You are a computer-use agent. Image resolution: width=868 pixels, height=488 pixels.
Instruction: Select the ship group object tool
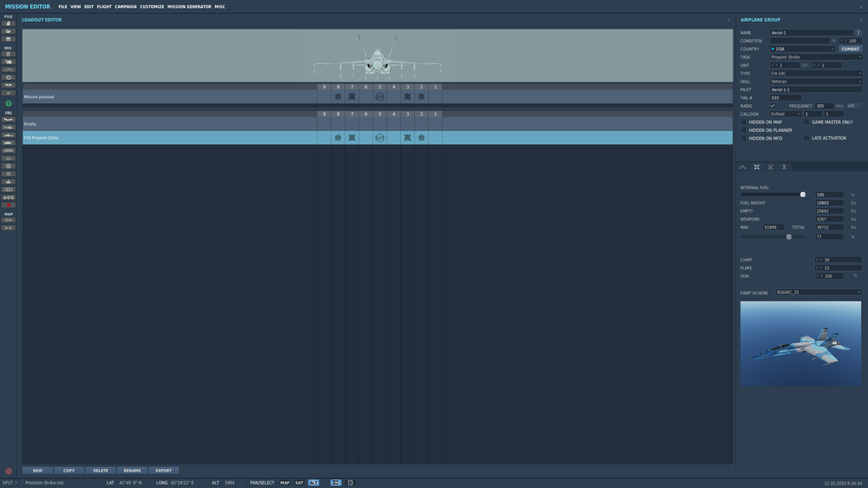pos(9,135)
